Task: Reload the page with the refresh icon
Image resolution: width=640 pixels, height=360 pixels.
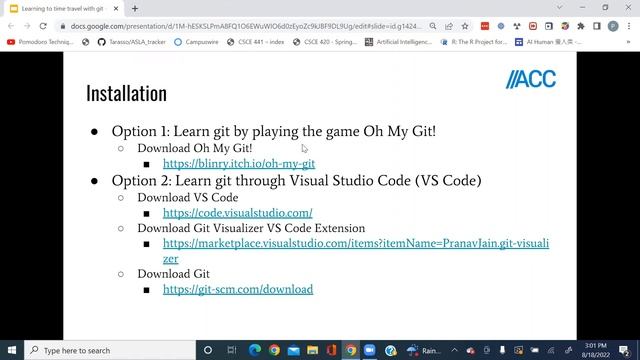Action: 43,26
